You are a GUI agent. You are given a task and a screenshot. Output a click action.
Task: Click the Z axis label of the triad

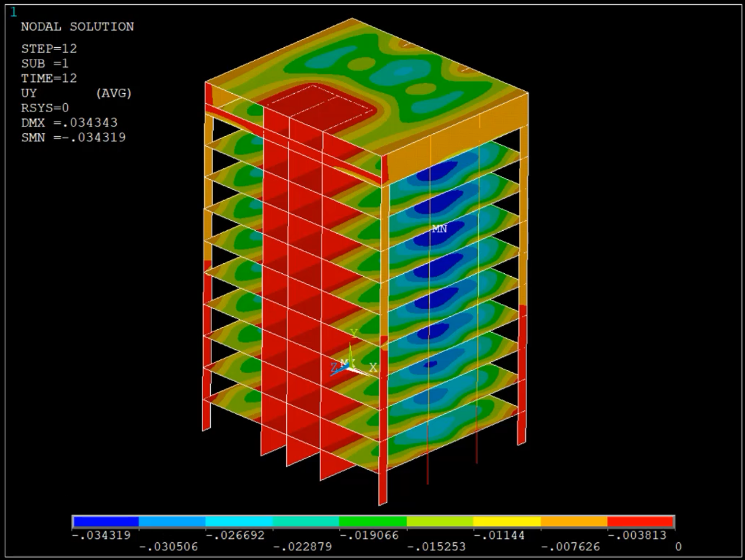pyautogui.click(x=334, y=368)
